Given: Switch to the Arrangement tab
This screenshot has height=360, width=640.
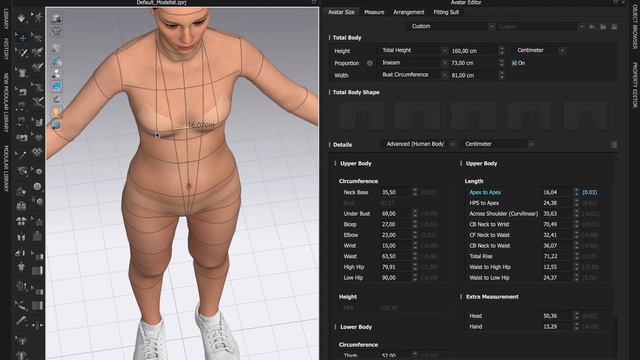Looking at the screenshot, I should coord(409,12).
